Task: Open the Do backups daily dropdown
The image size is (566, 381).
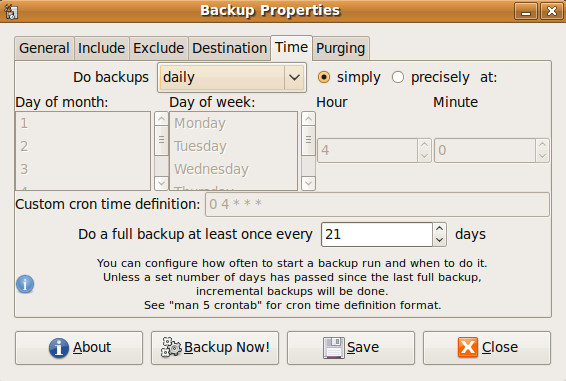Action: [x=232, y=77]
